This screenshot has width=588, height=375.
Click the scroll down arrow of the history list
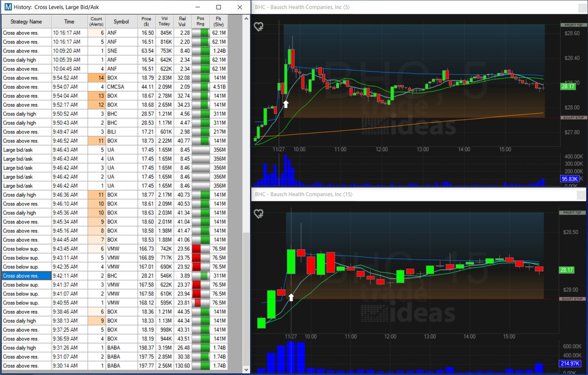(246, 369)
